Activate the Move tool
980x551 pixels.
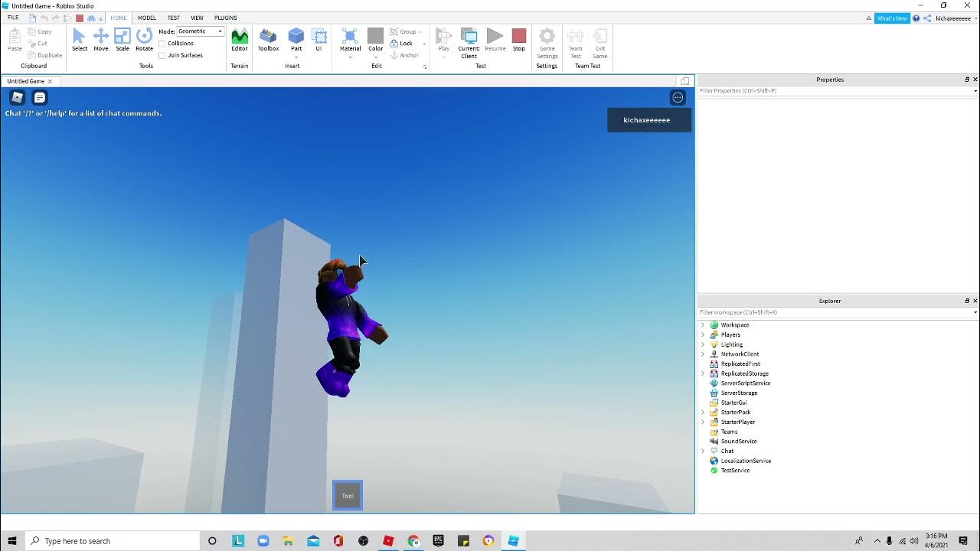pyautogui.click(x=101, y=40)
